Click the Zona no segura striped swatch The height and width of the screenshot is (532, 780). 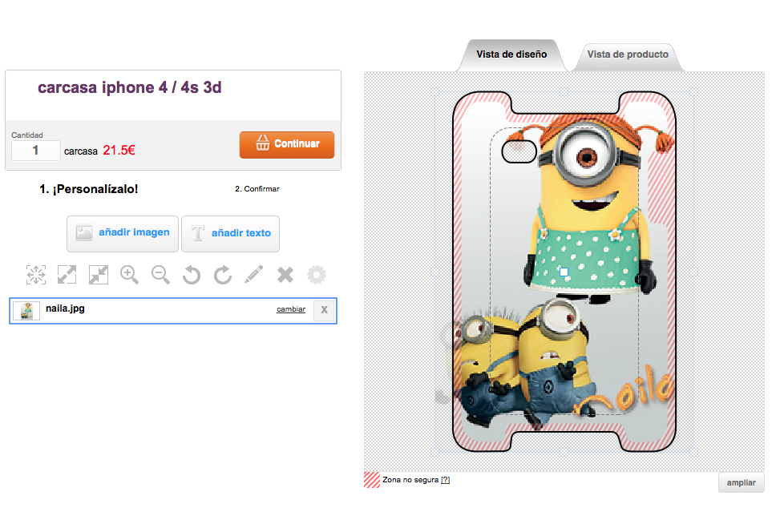click(x=372, y=480)
